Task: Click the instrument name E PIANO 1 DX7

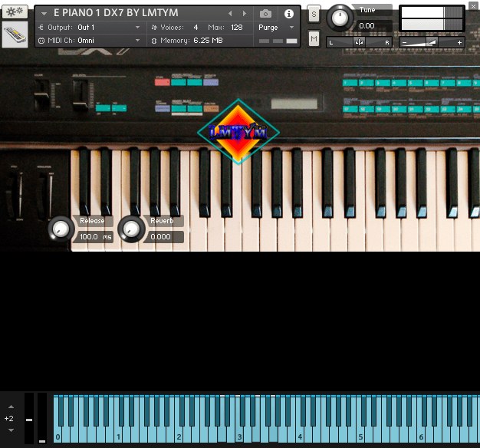Action: 116,13
